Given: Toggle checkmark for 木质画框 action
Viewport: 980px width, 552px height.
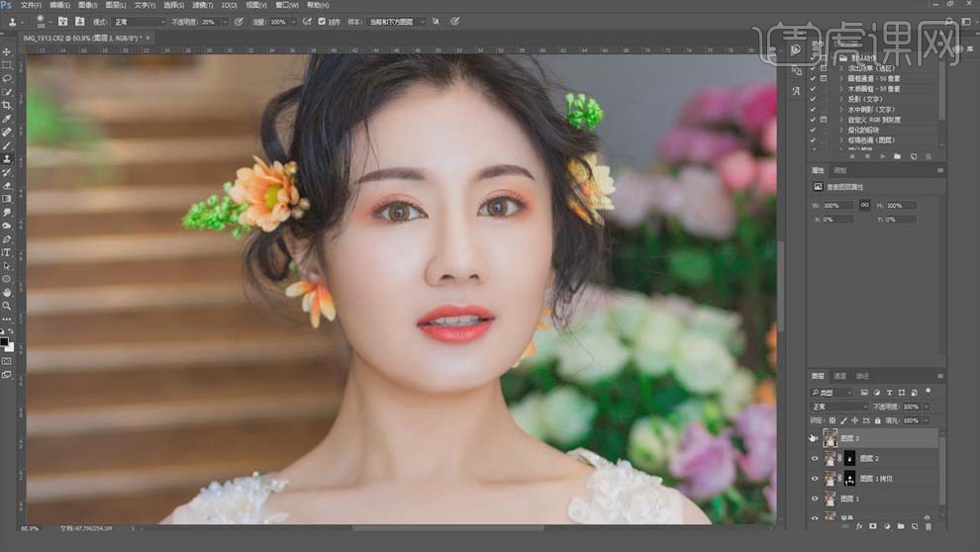Looking at the screenshot, I should coord(813,89).
